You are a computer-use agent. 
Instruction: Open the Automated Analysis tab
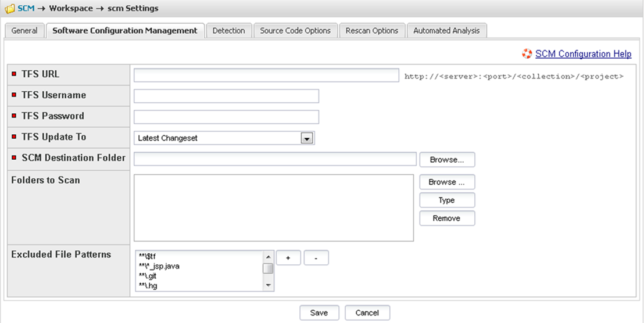pyautogui.click(x=446, y=31)
